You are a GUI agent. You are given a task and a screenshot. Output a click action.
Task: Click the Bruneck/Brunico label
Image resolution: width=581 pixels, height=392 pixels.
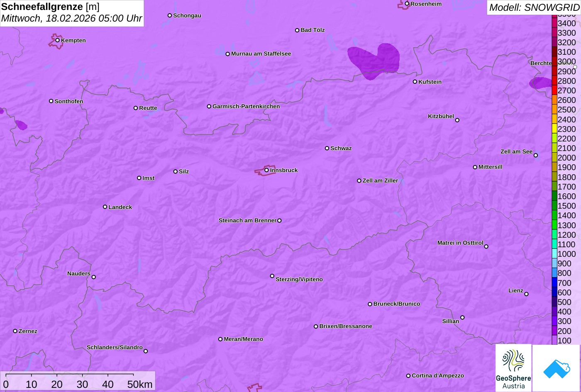click(397, 304)
